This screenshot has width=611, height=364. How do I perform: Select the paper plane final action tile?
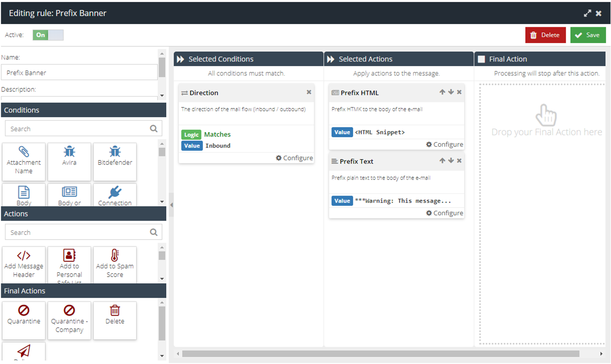click(x=24, y=351)
